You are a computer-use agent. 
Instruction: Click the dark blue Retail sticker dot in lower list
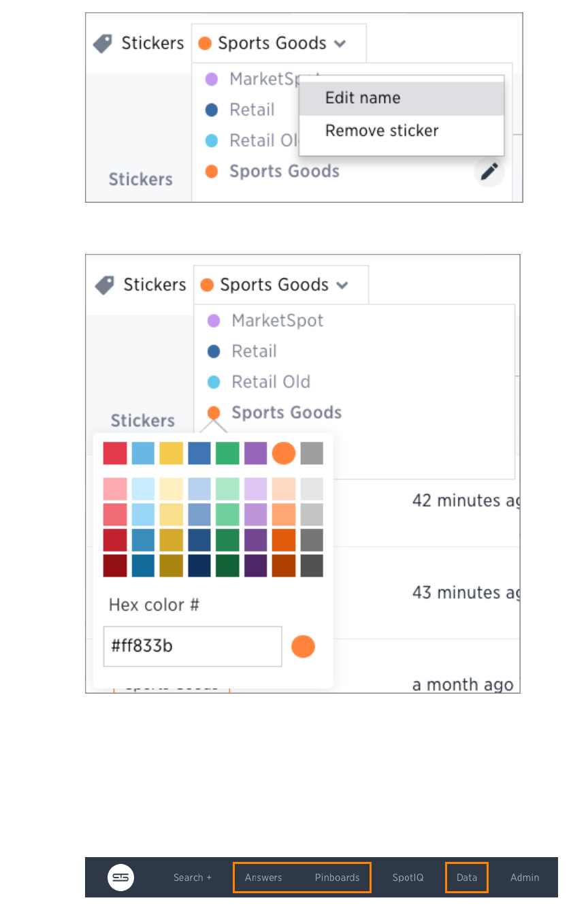pos(214,351)
